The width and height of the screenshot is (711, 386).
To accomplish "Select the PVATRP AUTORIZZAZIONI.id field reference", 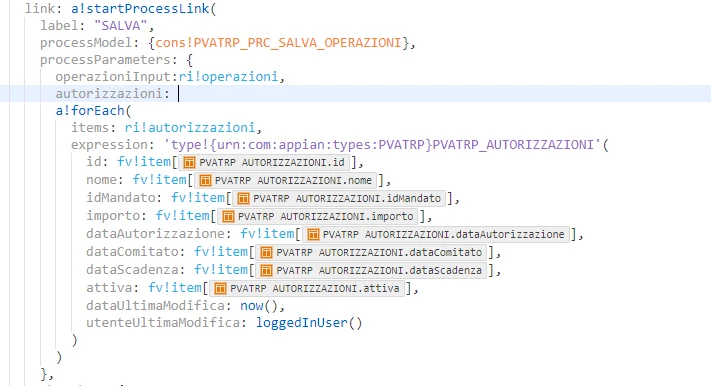I will tap(264, 162).
